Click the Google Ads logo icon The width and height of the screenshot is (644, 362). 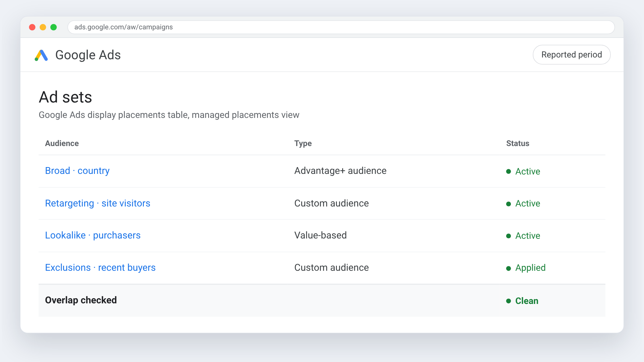[x=41, y=55]
